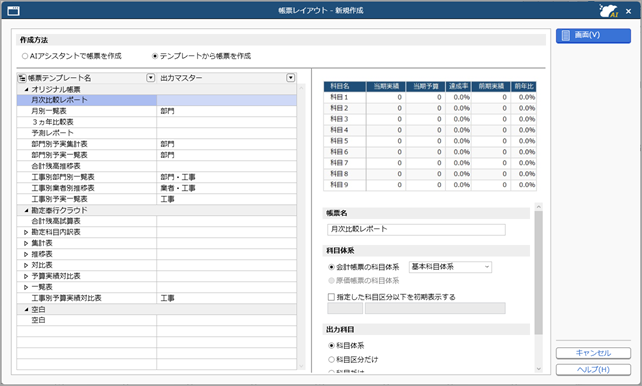
Task: Select the 工事別部門別一覧表 template
Action: 156,177
